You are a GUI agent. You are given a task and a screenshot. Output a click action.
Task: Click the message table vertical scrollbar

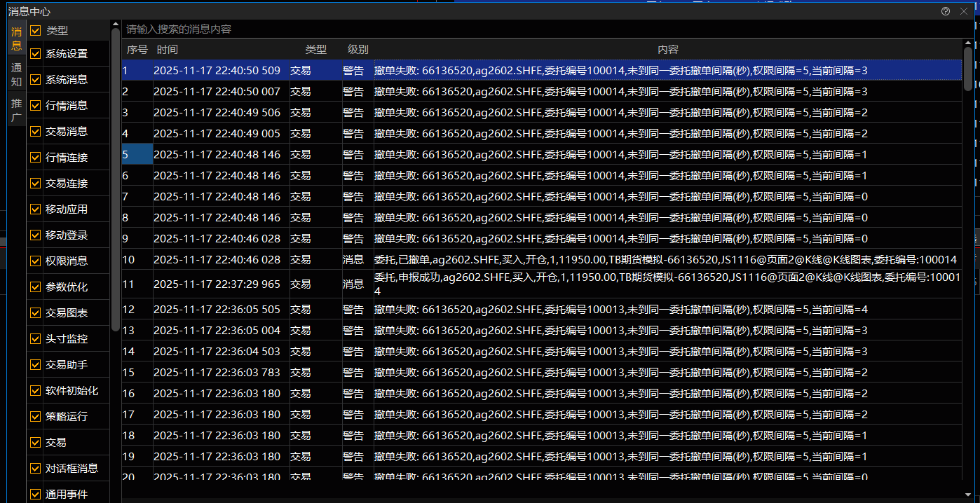[968, 70]
